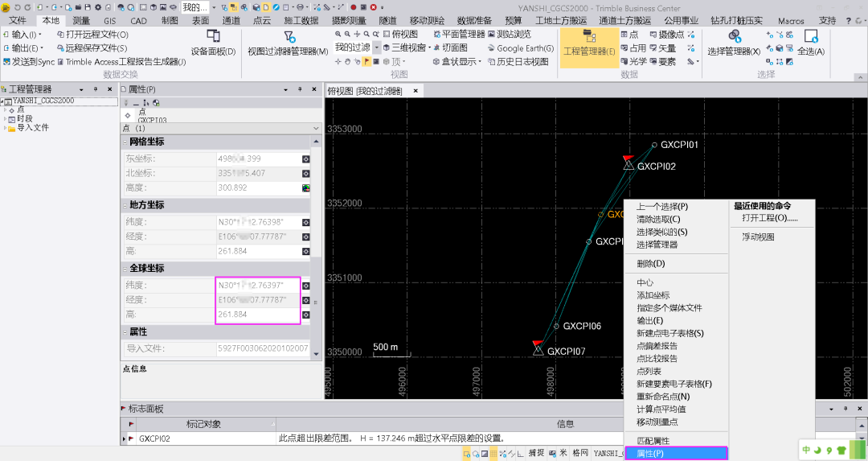Screen dimensions: 868x461
Task: Expand the 输入(I) import dropdown arrow
Action: (42, 35)
